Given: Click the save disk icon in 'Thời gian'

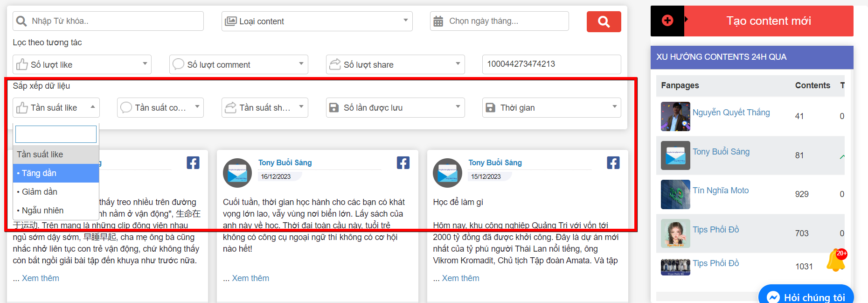Looking at the screenshot, I should pyautogui.click(x=490, y=108).
